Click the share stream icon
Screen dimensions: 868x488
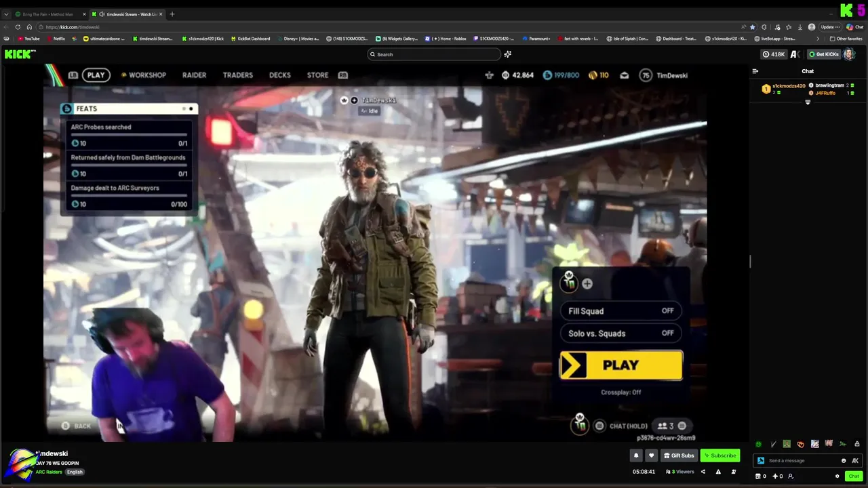pos(703,472)
